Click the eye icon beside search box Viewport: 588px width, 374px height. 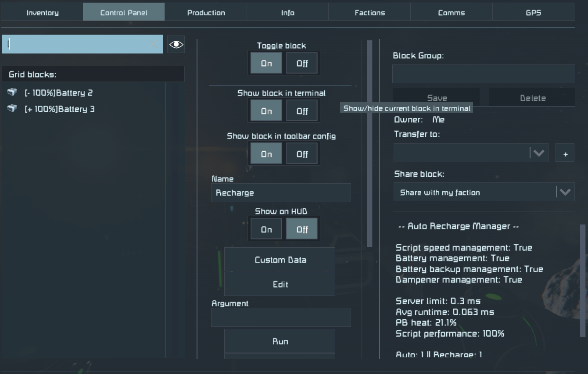click(176, 44)
